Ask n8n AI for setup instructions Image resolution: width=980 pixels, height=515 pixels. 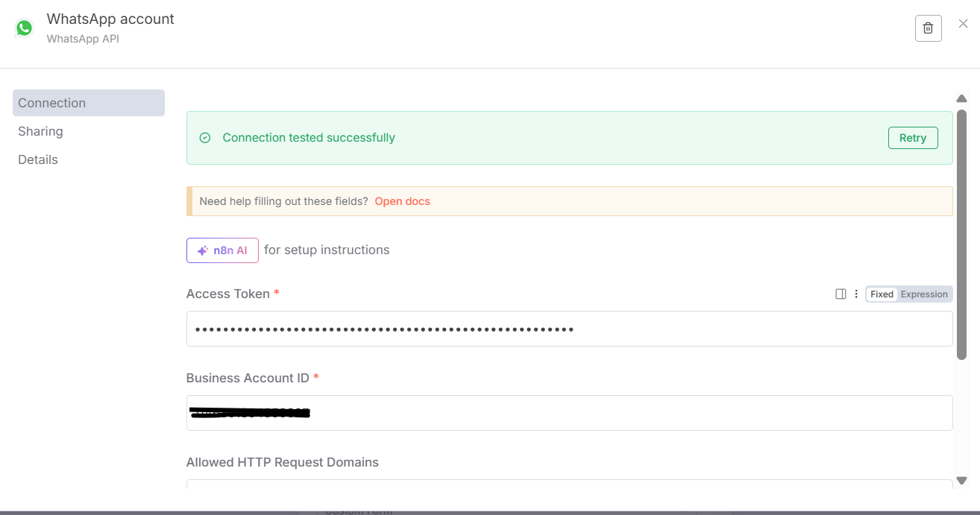pos(222,250)
